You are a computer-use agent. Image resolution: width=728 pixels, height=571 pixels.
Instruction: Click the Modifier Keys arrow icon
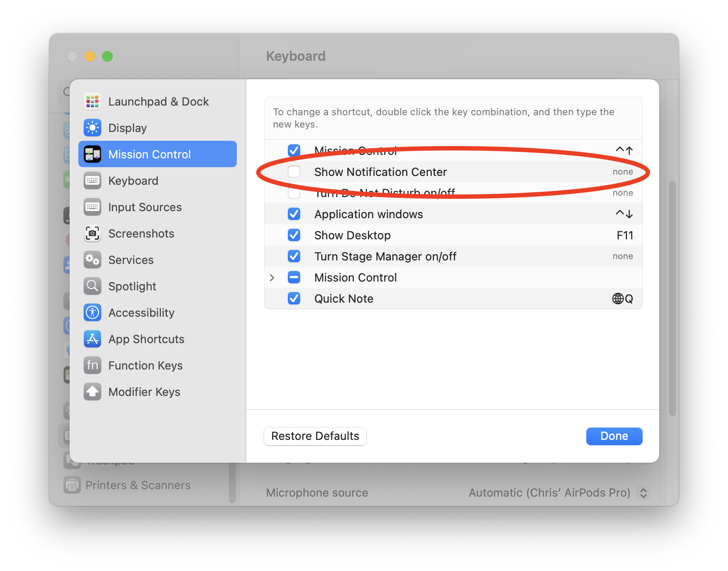(x=92, y=392)
